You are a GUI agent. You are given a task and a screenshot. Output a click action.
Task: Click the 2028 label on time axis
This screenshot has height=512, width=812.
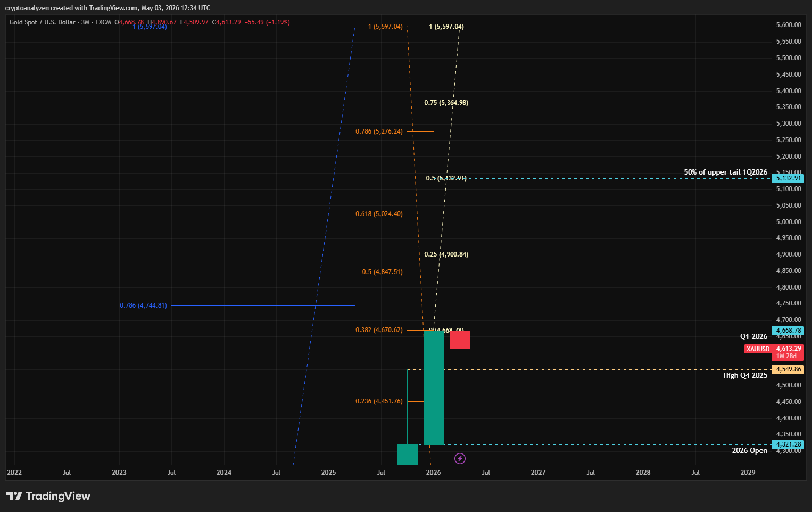coord(643,473)
